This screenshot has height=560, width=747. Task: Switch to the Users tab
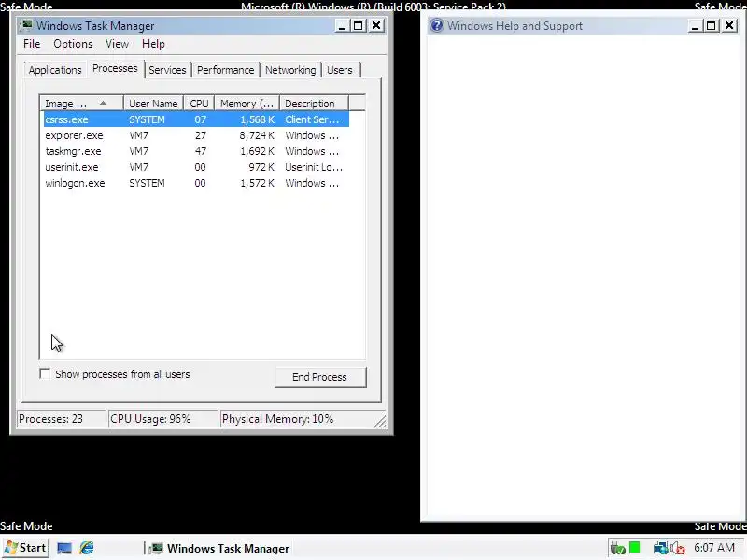[x=340, y=70]
